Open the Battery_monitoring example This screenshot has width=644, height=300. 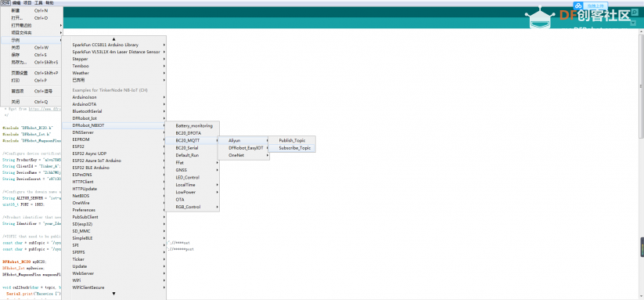pos(192,126)
